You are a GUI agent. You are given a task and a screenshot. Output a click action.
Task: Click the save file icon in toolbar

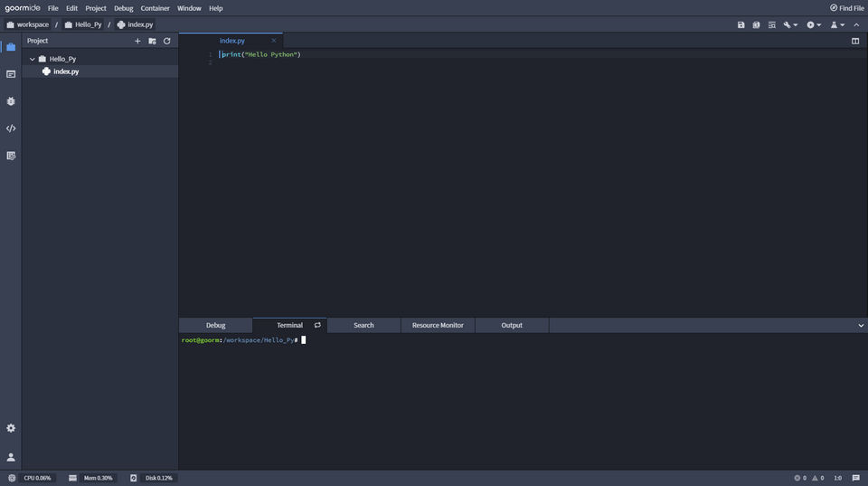click(741, 25)
